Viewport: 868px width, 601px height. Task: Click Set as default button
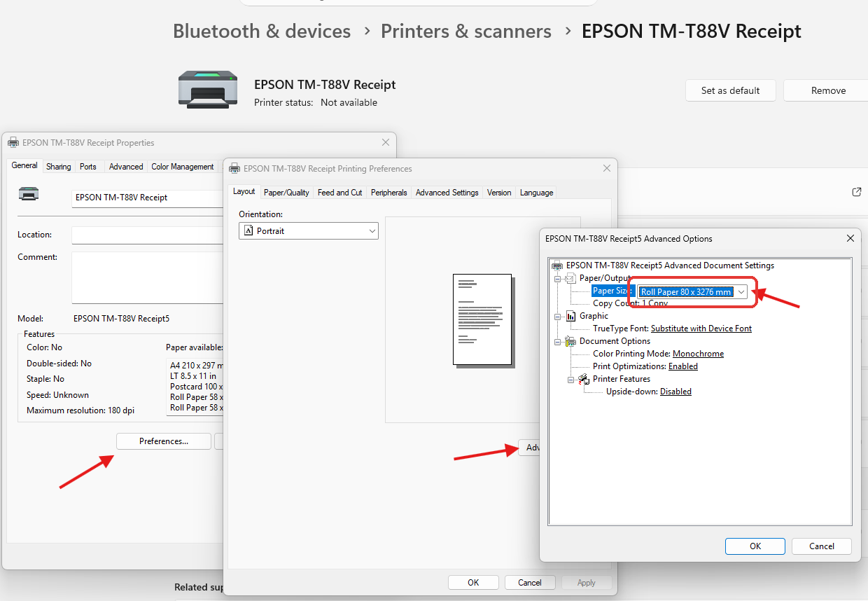tap(731, 90)
